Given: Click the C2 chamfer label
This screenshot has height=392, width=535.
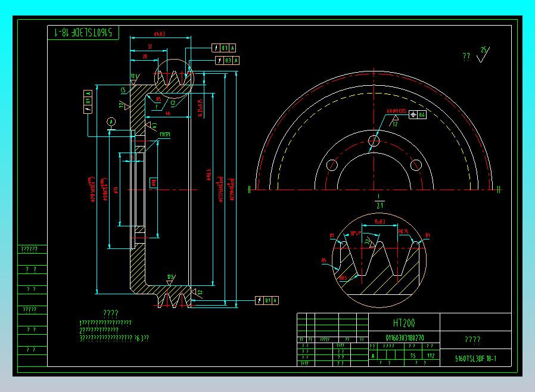Looking at the screenshot, I should click(173, 102).
